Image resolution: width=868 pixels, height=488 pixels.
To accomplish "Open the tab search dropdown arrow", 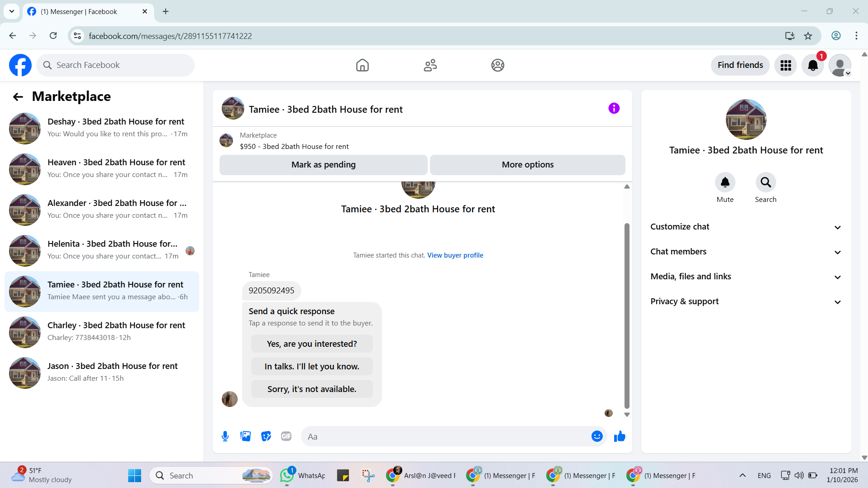I will 12,11.
